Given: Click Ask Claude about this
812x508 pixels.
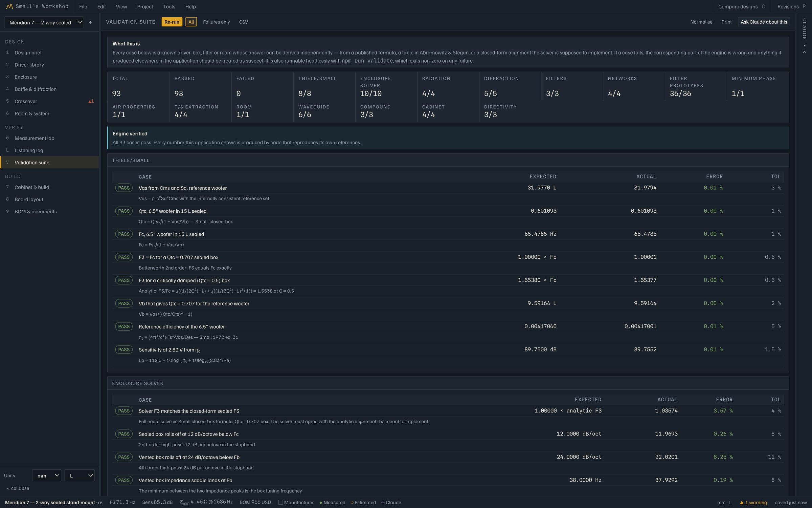Looking at the screenshot, I should [764, 22].
